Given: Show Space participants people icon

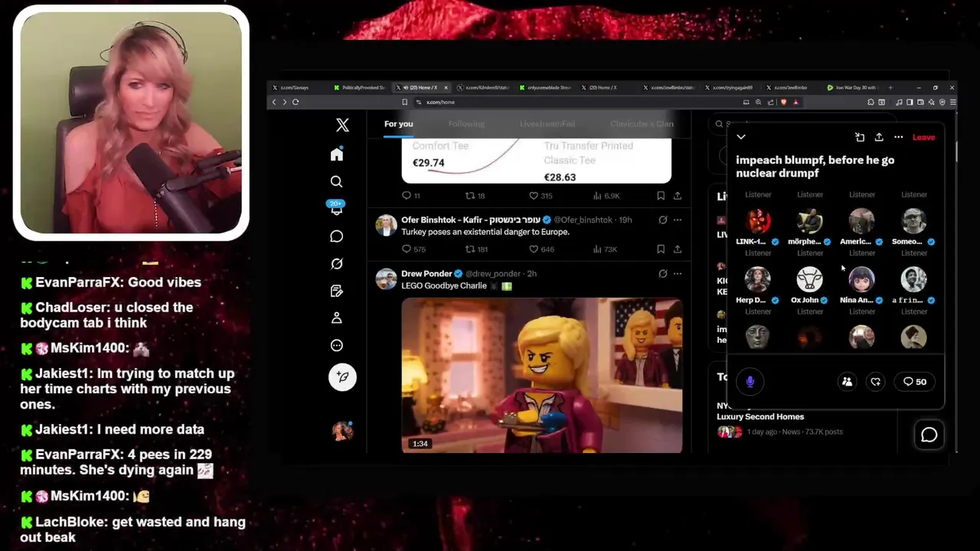Looking at the screenshot, I should click(847, 381).
